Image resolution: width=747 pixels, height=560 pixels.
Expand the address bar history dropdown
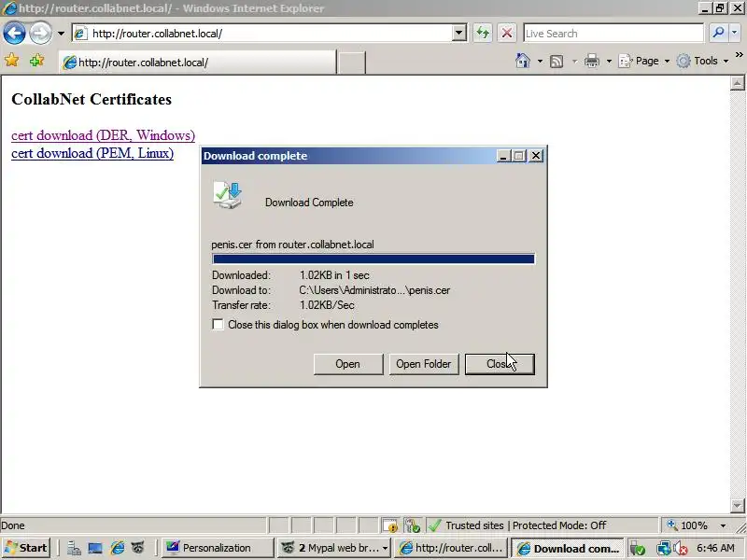(458, 34)
